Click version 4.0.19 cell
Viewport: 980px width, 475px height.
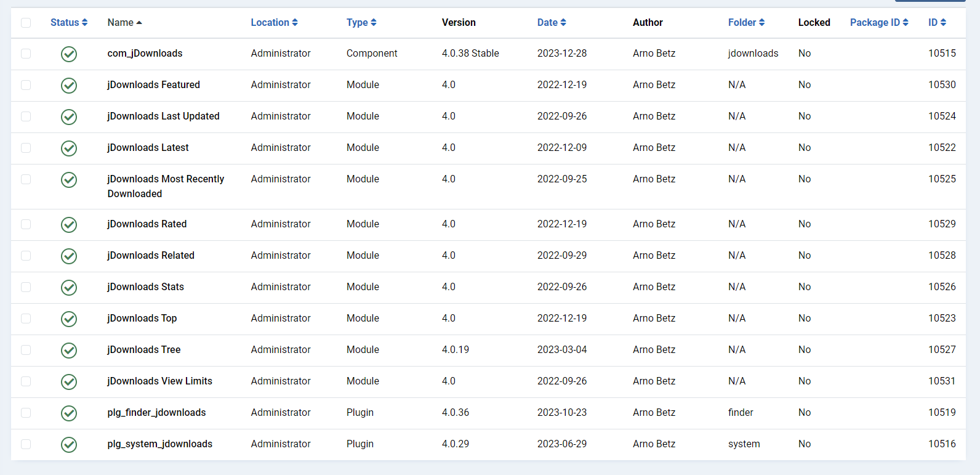pos(456,350)
